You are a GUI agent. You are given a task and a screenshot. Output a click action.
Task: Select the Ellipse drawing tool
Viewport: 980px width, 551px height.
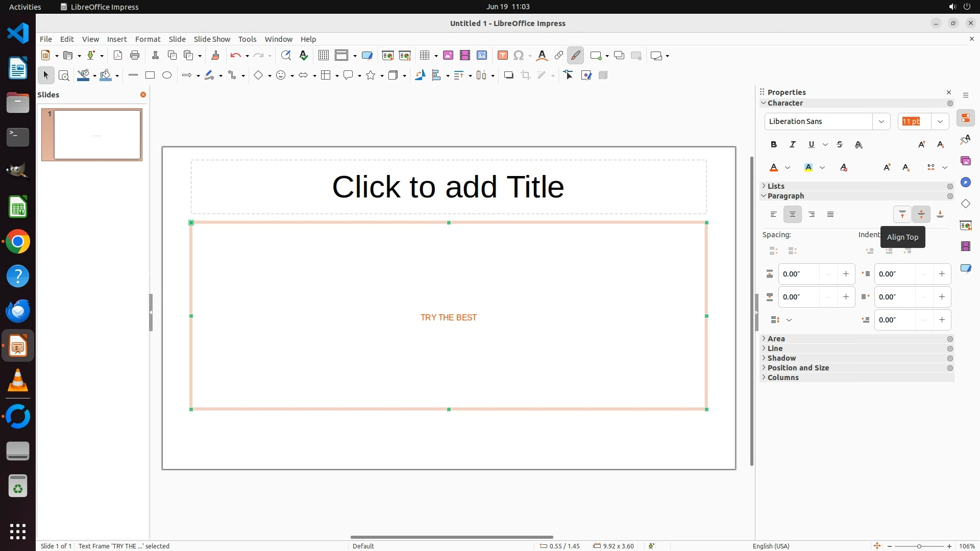[167, 75]
